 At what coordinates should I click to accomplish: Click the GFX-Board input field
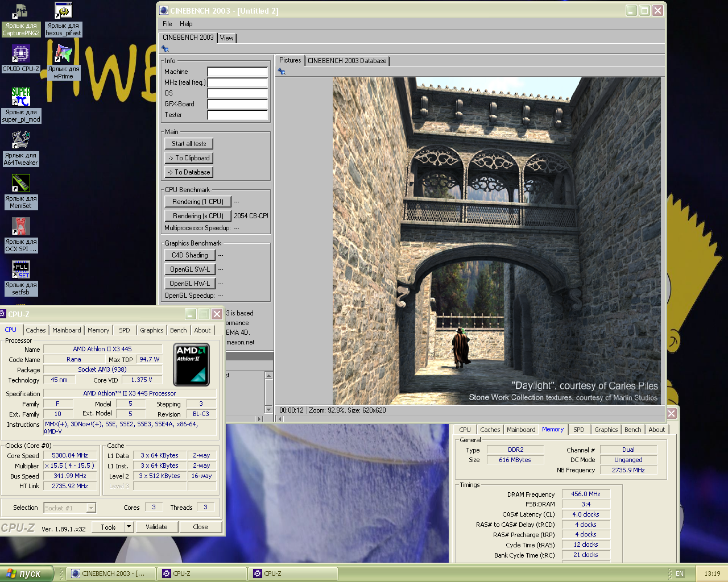coord(238,104)
